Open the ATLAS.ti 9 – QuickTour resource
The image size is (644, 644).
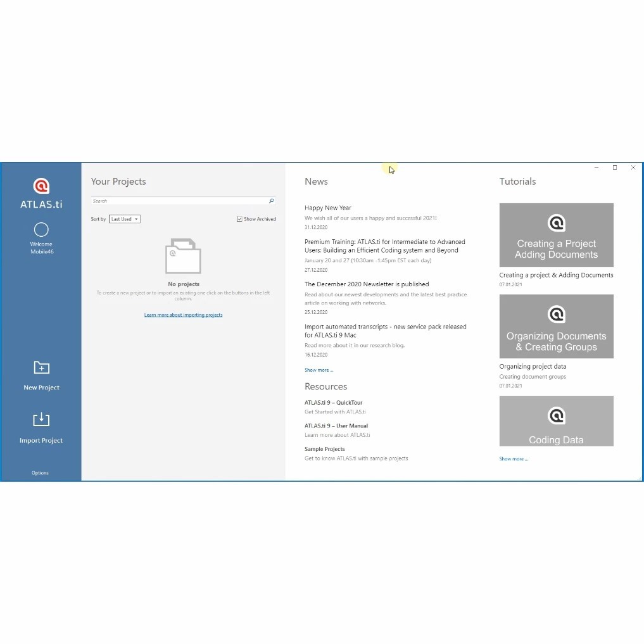pyautogui.click(x=334, y=403)
